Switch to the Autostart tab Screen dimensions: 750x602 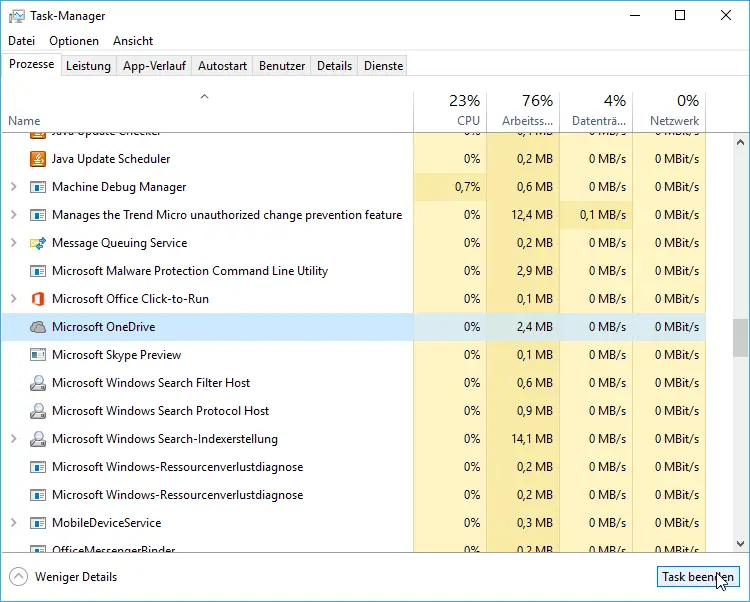pyautogui.click(x=222, y=66)
